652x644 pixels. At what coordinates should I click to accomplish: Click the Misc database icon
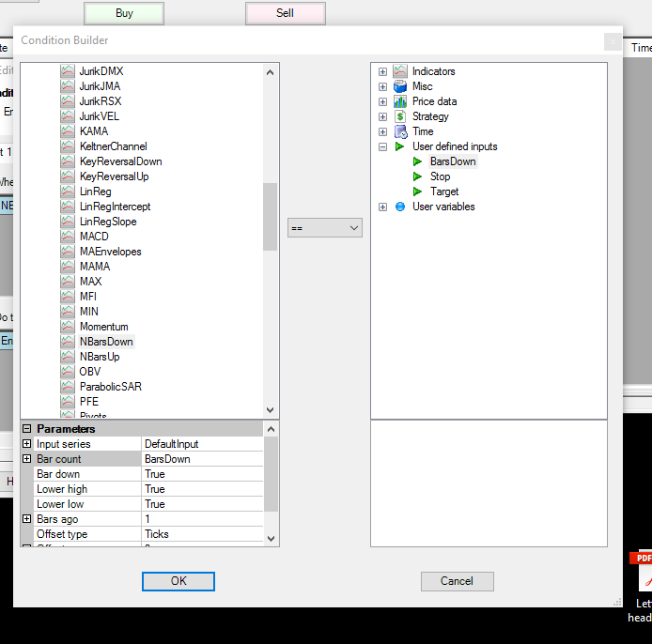pyautogui.click(x=400, y=86)
